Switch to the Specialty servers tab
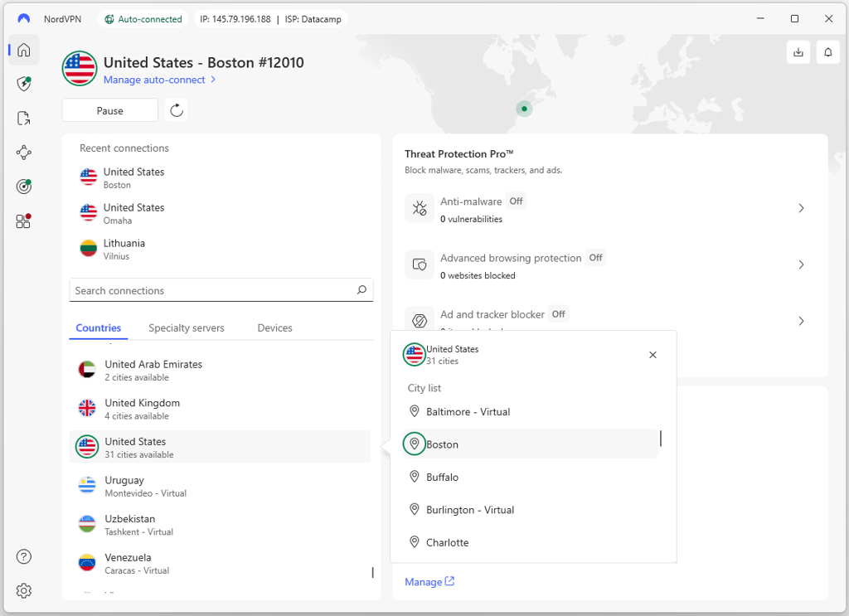This screenshot has height=616, width=849. (187, 328)
